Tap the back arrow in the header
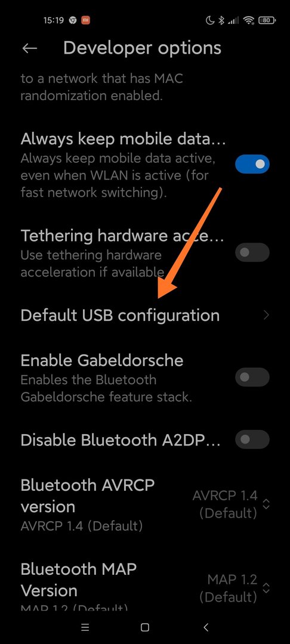Viewport: 290px width, 644px height. (x=30, y=48)
